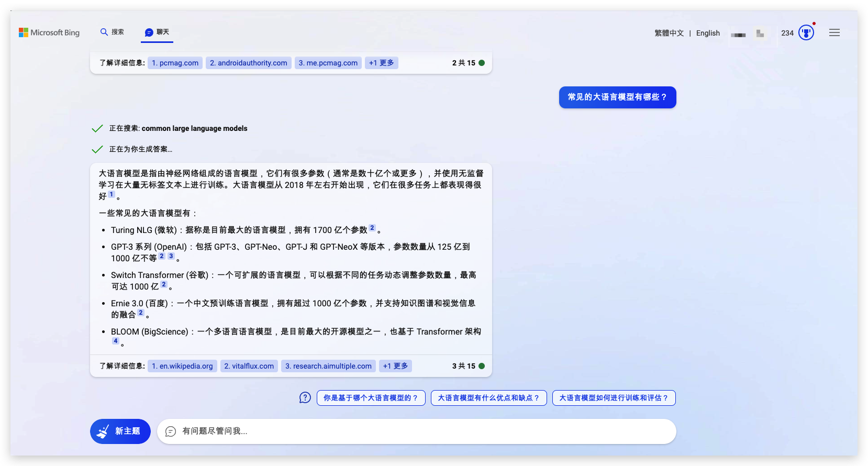
Task: Open the profile avatar thumbnail
Action: coord(760,34)
